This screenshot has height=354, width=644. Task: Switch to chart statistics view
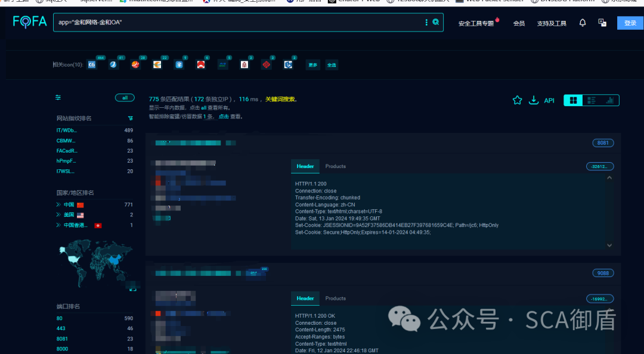click(609, 100)
